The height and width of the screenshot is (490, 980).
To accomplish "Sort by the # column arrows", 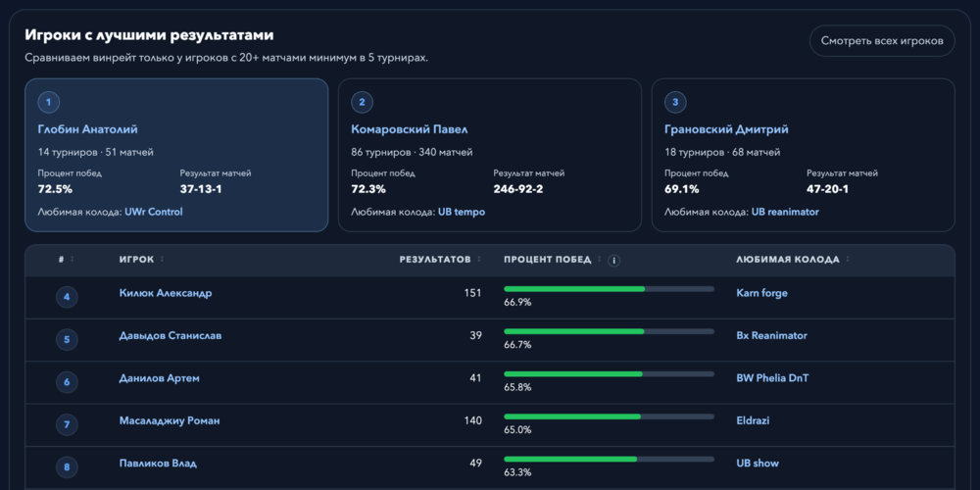I will pos(72,260).
